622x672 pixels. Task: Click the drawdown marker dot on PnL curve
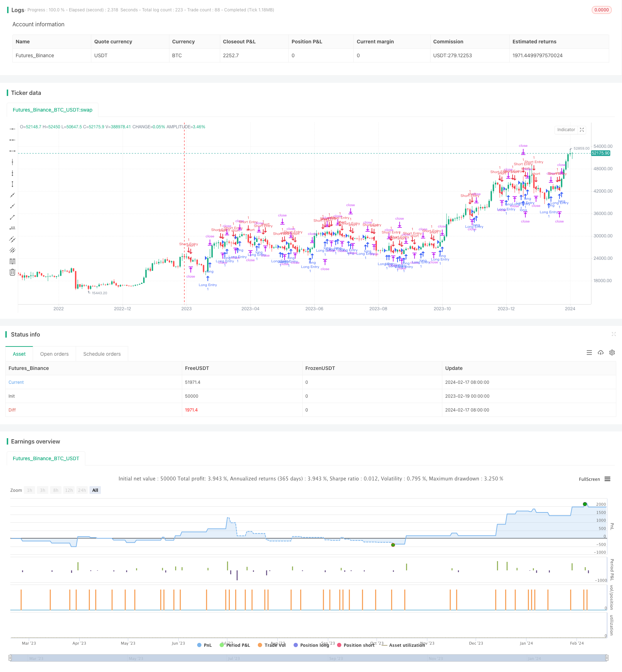(393, 545)
